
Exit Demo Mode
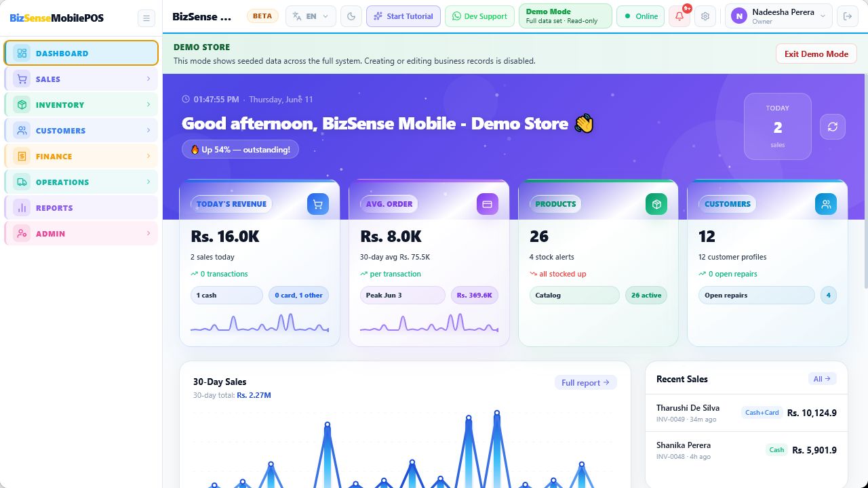pyautogui.click(x=816, y=54)
